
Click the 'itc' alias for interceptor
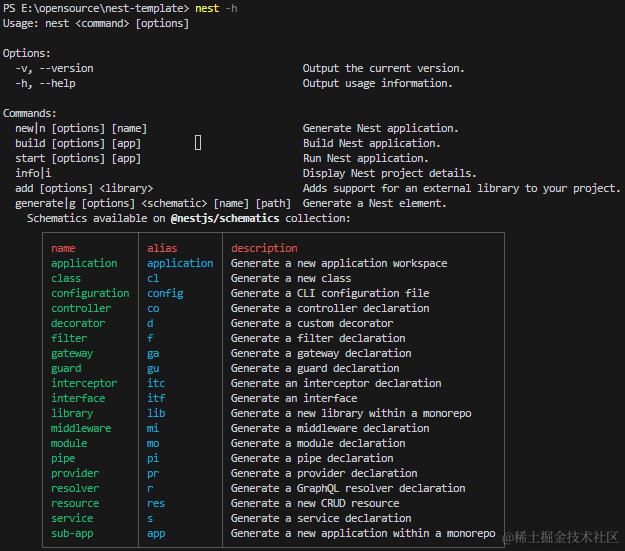click(156, 383)
